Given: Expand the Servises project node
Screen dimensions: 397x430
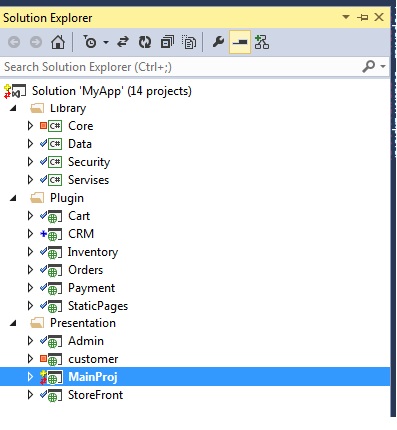Looking at the screenshot, I should [30, 180].
